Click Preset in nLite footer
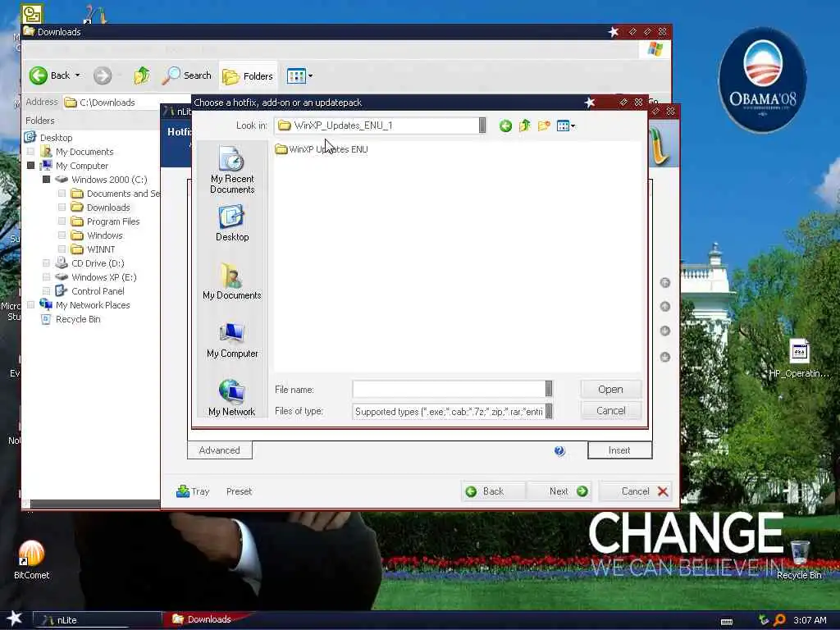Image resolution: width=840 pixels, height=630 pixels. click(x=239, y=491)
